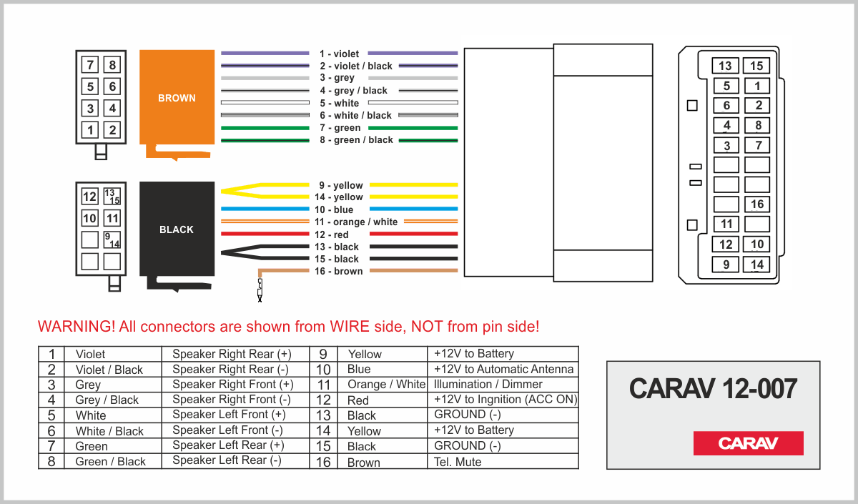
Task: Click the "1 - violet" wire label
Action: point(339,54)
